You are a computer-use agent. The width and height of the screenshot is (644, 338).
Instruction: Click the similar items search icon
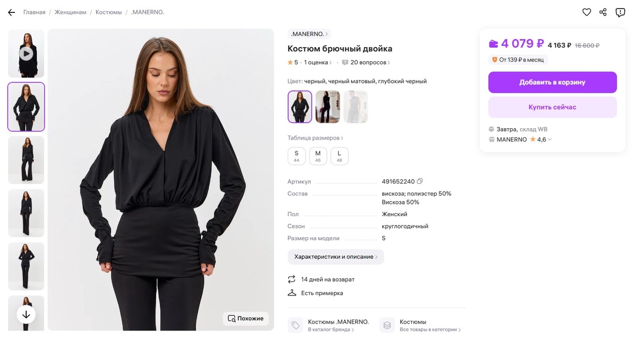tap(232, 318)
